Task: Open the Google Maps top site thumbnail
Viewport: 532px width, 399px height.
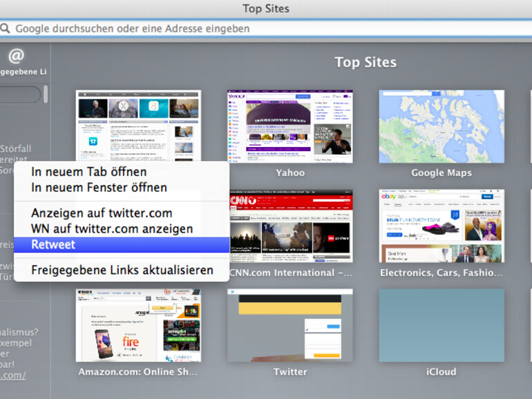Action: pos(441,126)
